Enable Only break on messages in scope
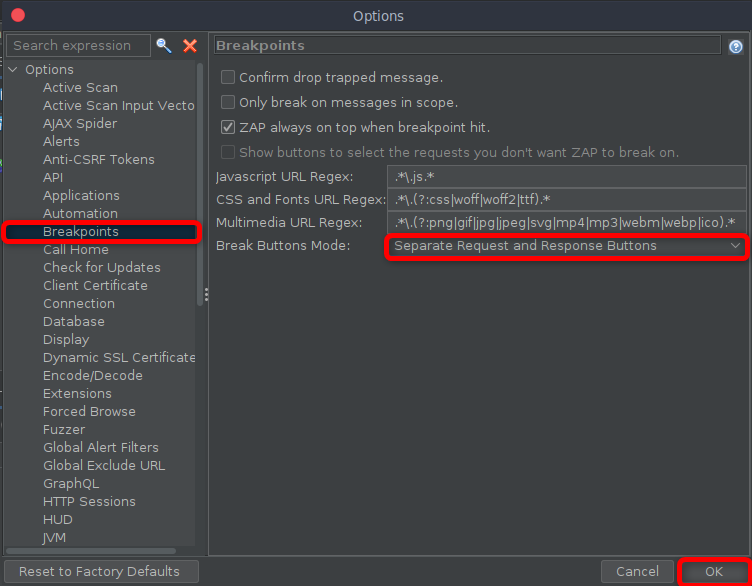 pos(228,102)
